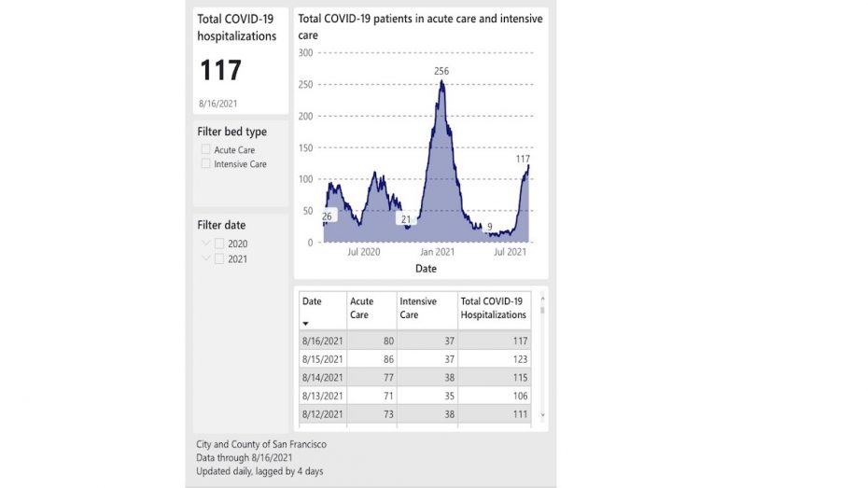Tick the 2021 date filter checkbox
The width and height of the screenshot is (868, 488).
click(219, 258)
